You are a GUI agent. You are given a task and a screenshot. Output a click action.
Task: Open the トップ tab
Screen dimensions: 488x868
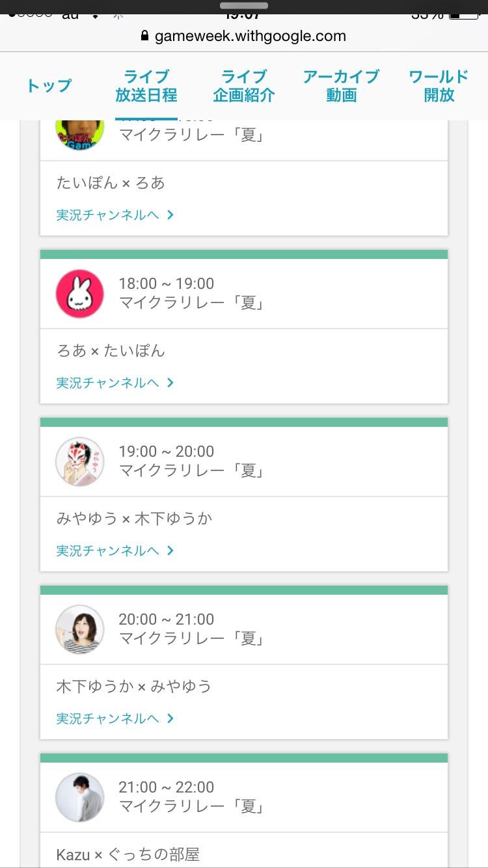pyautogui.click(x=49, y=86)
